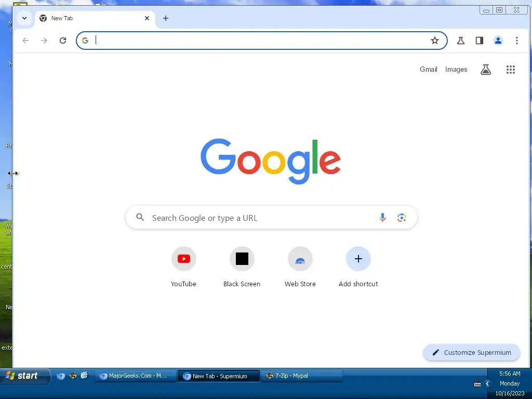Click the Customize Supermium button
532x399 pixels.
[x=472, y=353]
